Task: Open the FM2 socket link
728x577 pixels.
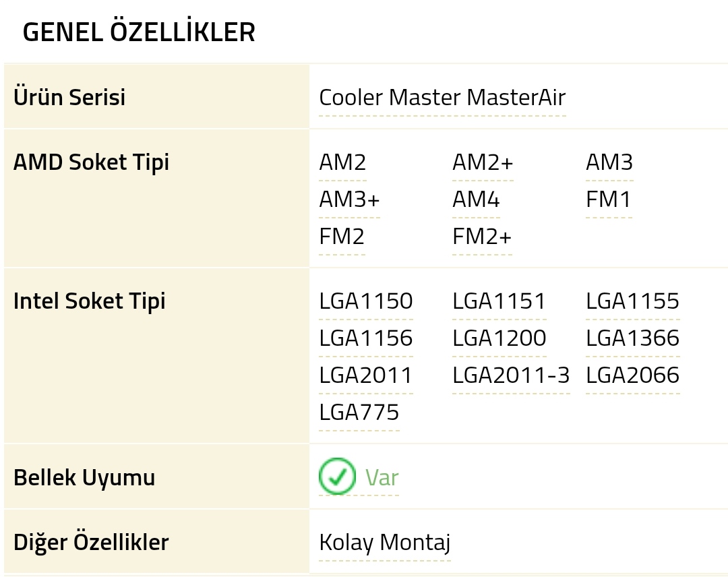Action: (342, 237)
